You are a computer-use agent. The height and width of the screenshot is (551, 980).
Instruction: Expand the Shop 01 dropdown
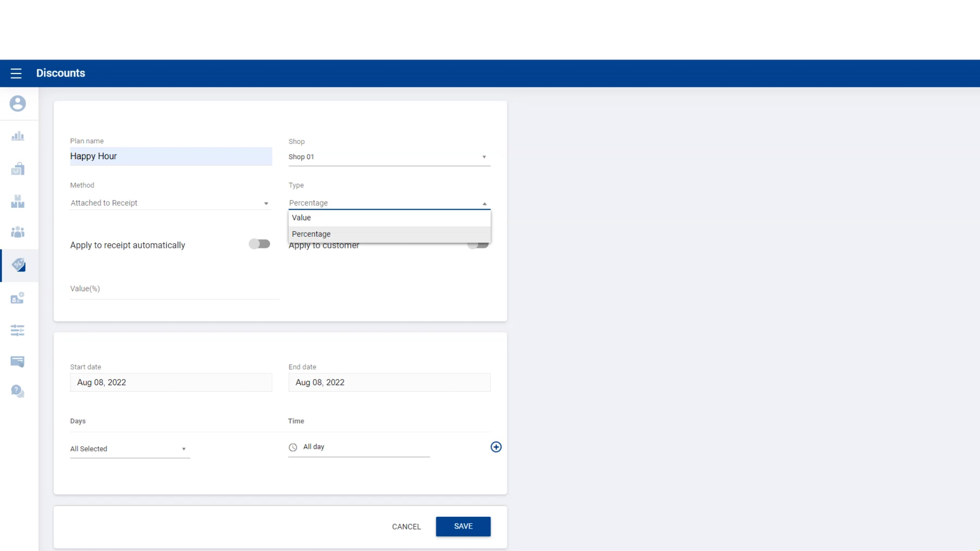[x=389, y=157]
